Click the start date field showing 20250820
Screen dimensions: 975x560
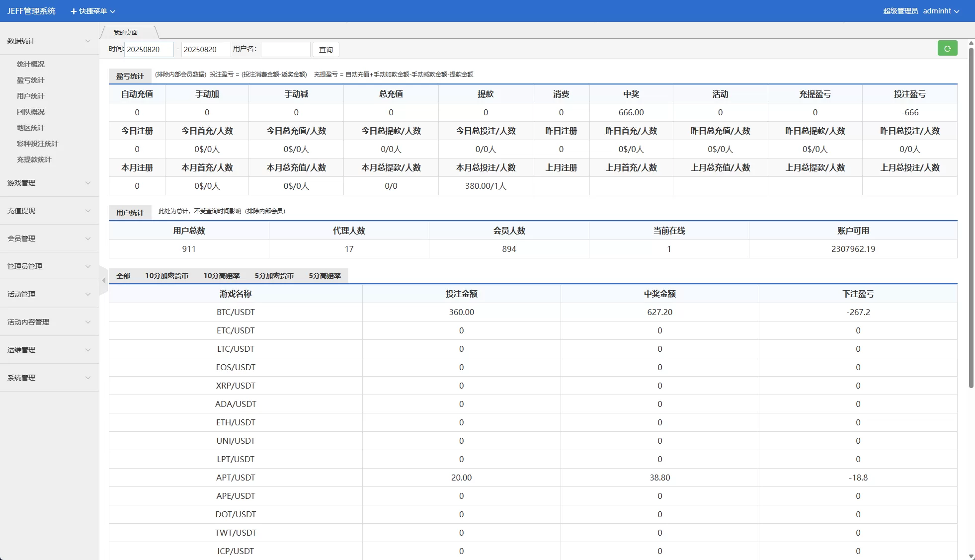149,49
